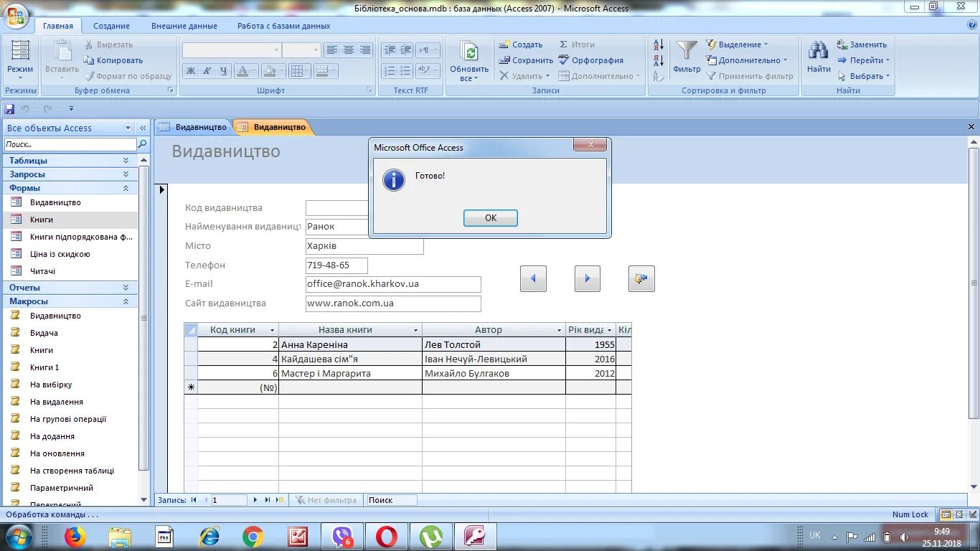Center text alignment in ribbon

(349, 50)
